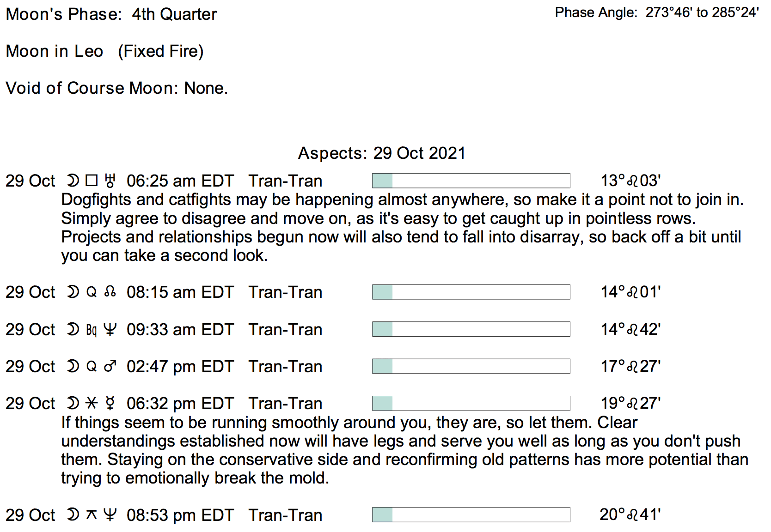Viewport: 771px width, 532px height.
Task: Click the Neptune glyph at 09:33 am
Action: click(x=110, y=330)
